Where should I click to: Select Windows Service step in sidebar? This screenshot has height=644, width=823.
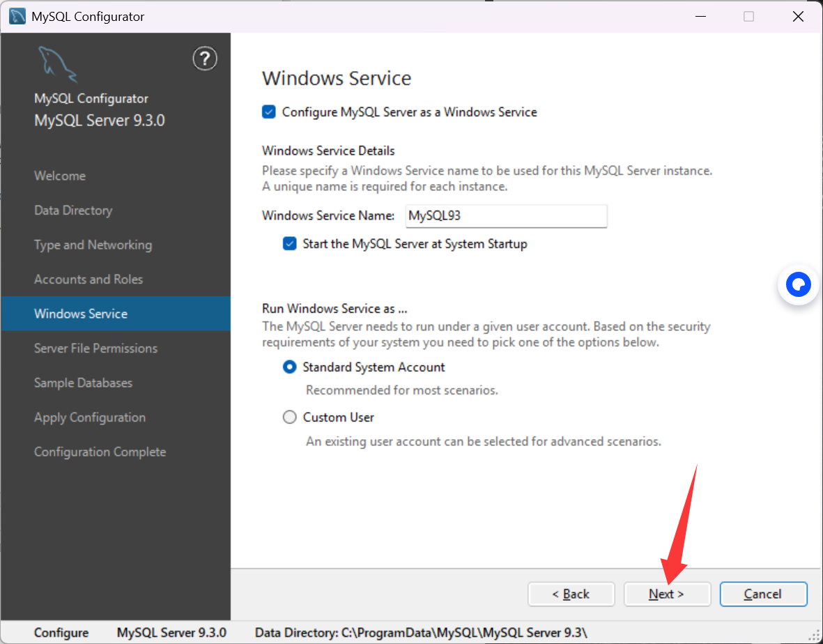point(116,314)
